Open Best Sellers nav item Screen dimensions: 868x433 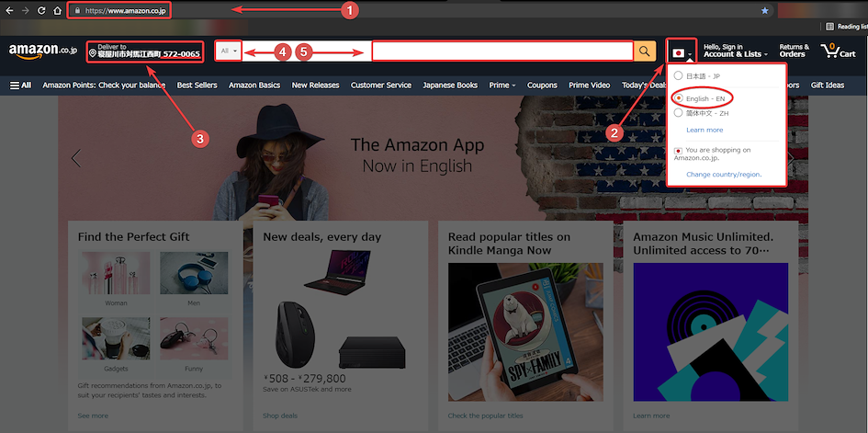[x=197, y=85]
